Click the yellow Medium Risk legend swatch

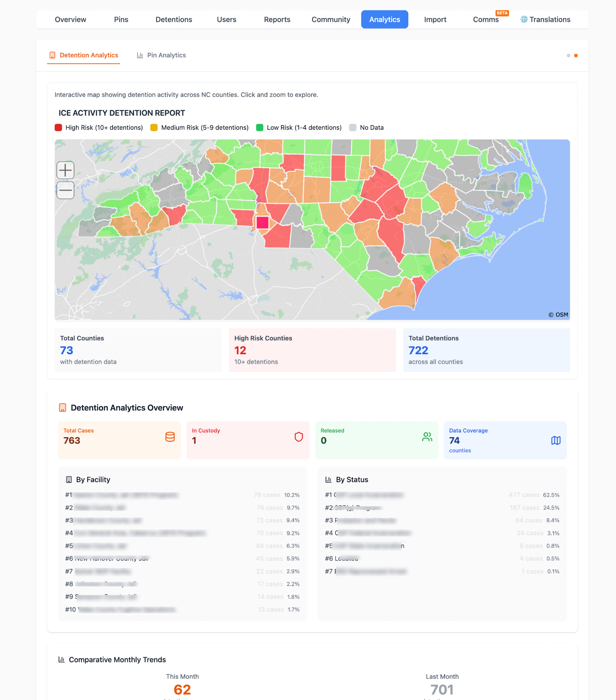[x=154, y=128]
